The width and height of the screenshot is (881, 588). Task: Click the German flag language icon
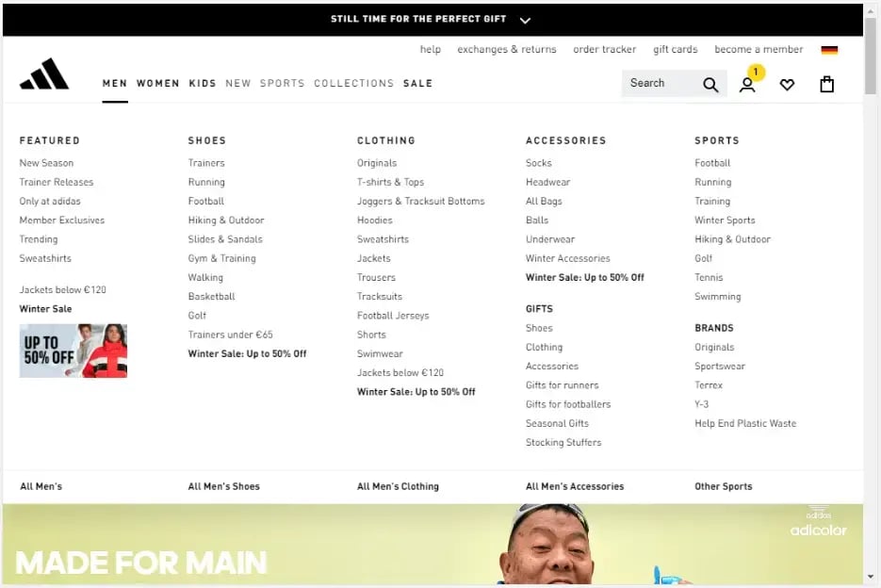click(x=829, y=49)
